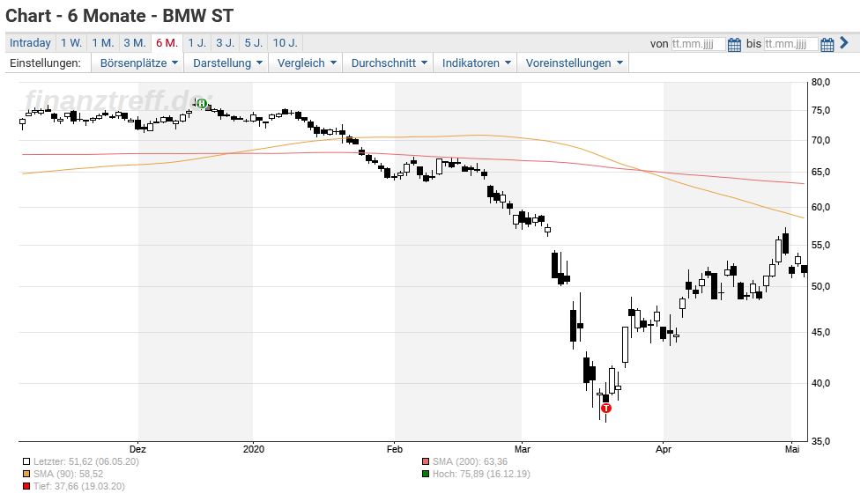Click the '2020' axis label
The width and height of the screenshot is (868, 501).
click(x=254, y=449)
